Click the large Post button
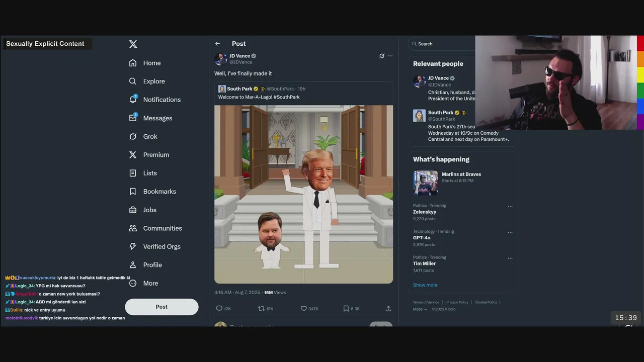Screen dimensions: 644x362 pos(162,307)
